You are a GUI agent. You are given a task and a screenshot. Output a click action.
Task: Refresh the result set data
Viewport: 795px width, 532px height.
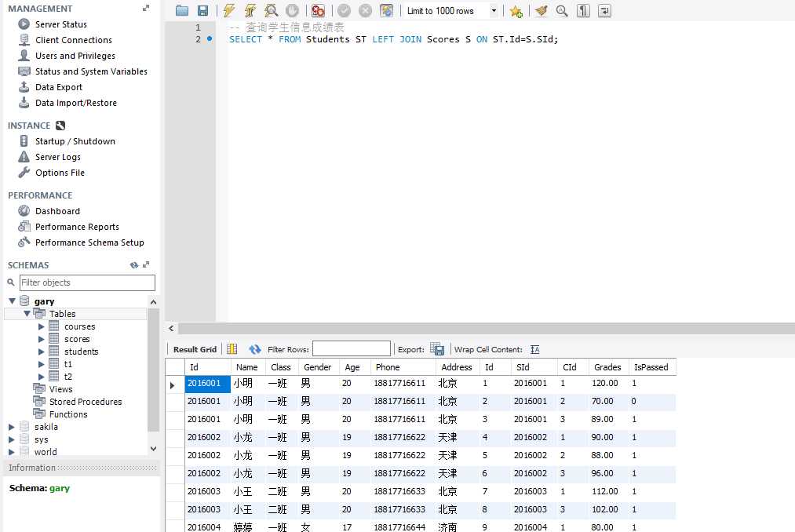(255, 349)
